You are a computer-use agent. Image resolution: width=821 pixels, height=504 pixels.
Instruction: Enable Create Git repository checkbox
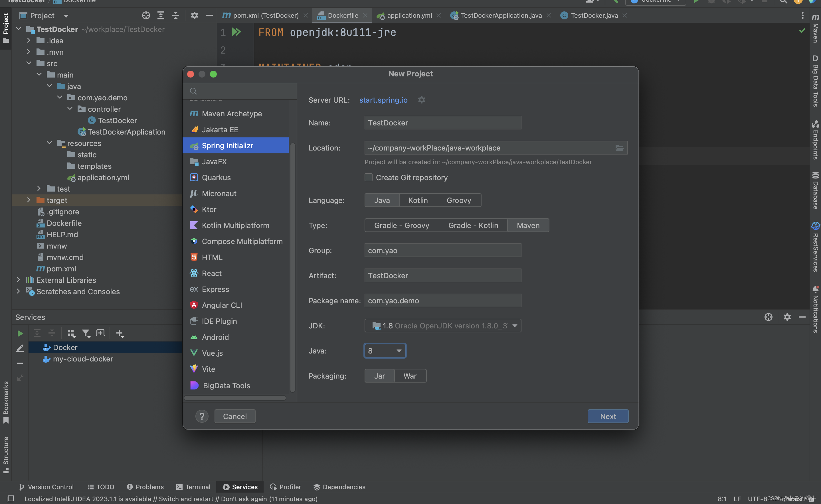pyautogui.click(x=369, y=177)
